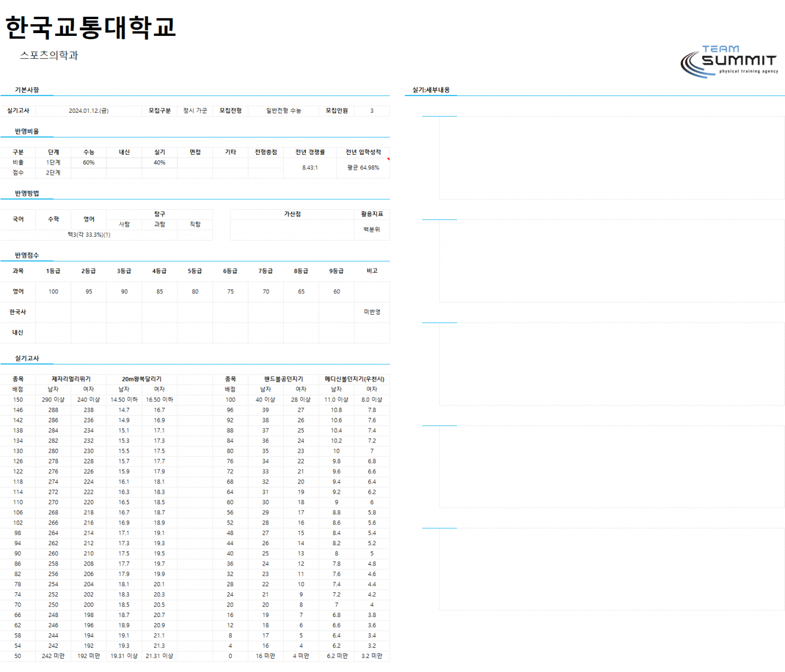This screenshot has height=672, width=785.
Task: Click the 실기:세부내용 section heading
Action: [431, 90]
